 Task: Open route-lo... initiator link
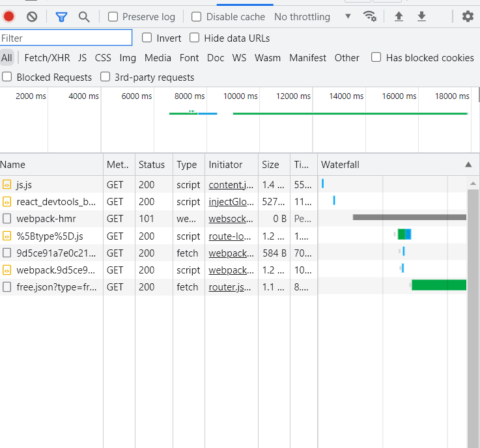(x=230, y=236)
